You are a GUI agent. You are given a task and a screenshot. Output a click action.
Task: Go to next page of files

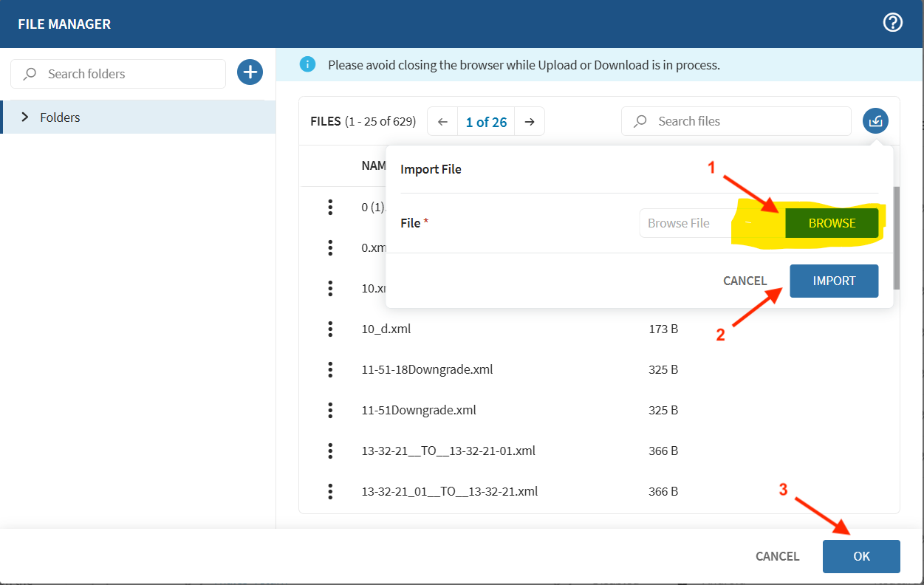tap(530, 122)
